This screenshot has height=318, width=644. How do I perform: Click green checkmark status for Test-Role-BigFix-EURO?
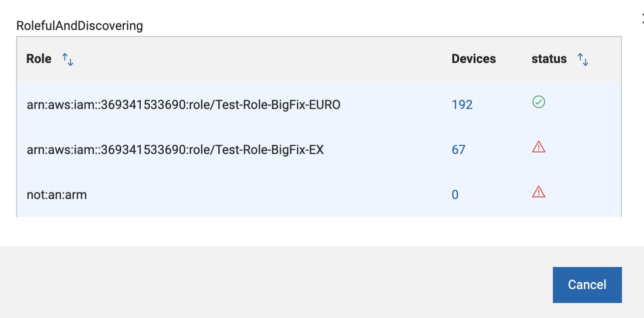pyautogui.click(x=538, y=102)
